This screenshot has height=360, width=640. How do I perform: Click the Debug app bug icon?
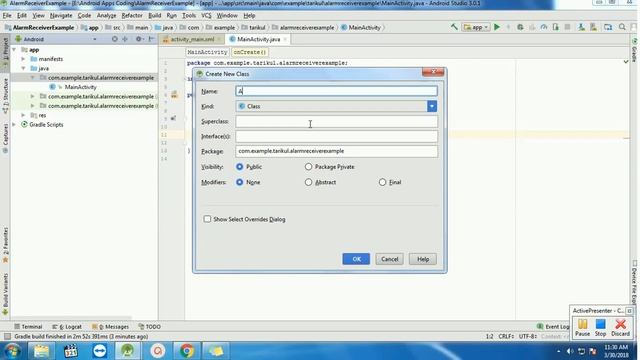pyautogui.click(x=520, y=27)
